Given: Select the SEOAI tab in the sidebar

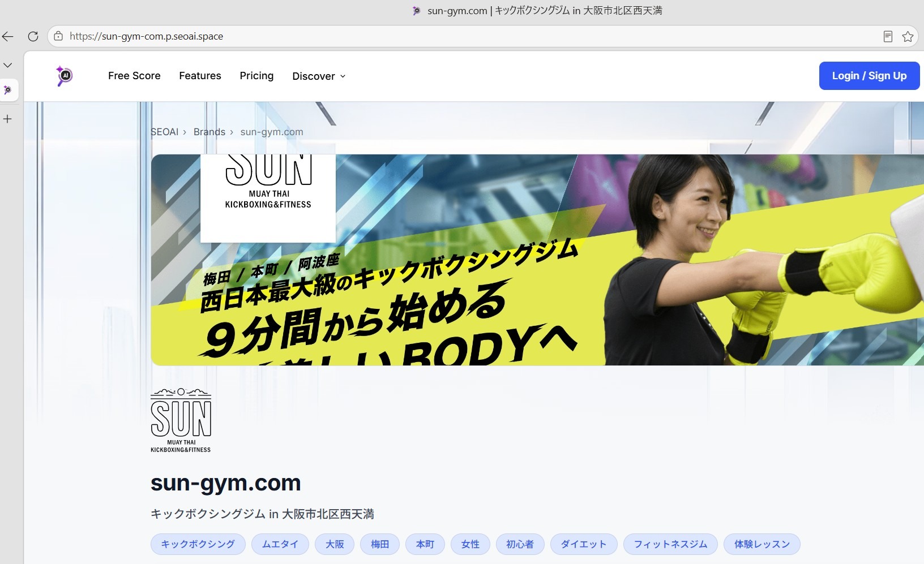Looking at the screenshot, I should (x=8, y=90).
